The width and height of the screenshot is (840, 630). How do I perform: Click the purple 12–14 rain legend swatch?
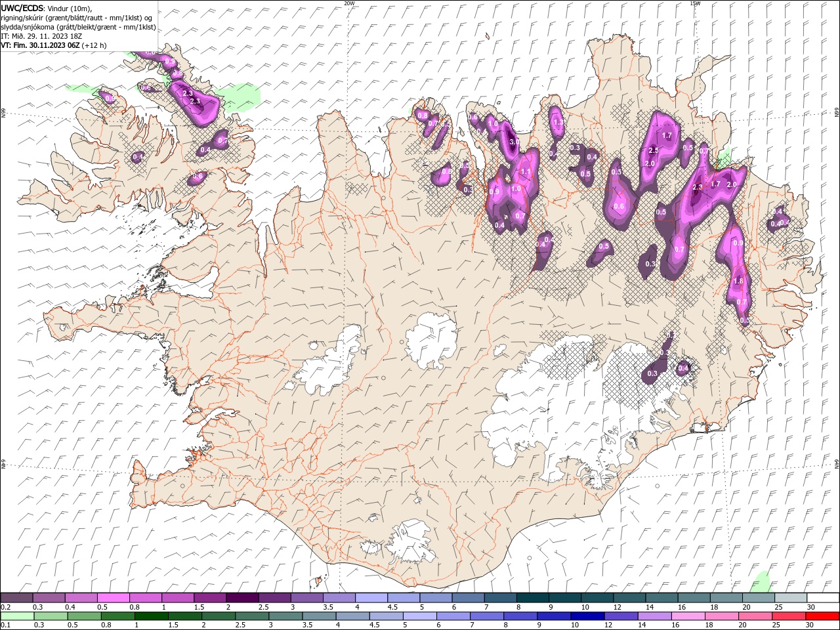[x=621, y=616]
